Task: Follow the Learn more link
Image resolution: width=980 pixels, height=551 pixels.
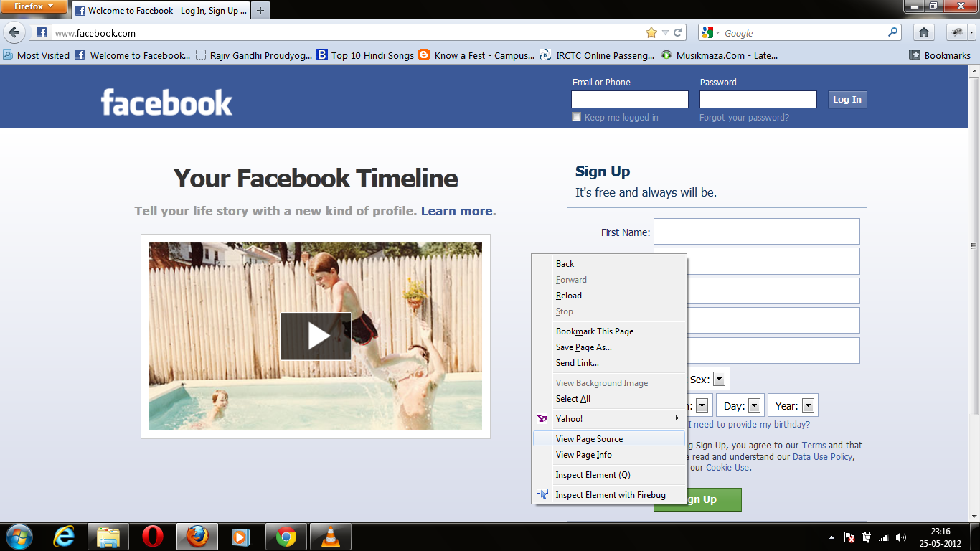Action: pos(457,211)
